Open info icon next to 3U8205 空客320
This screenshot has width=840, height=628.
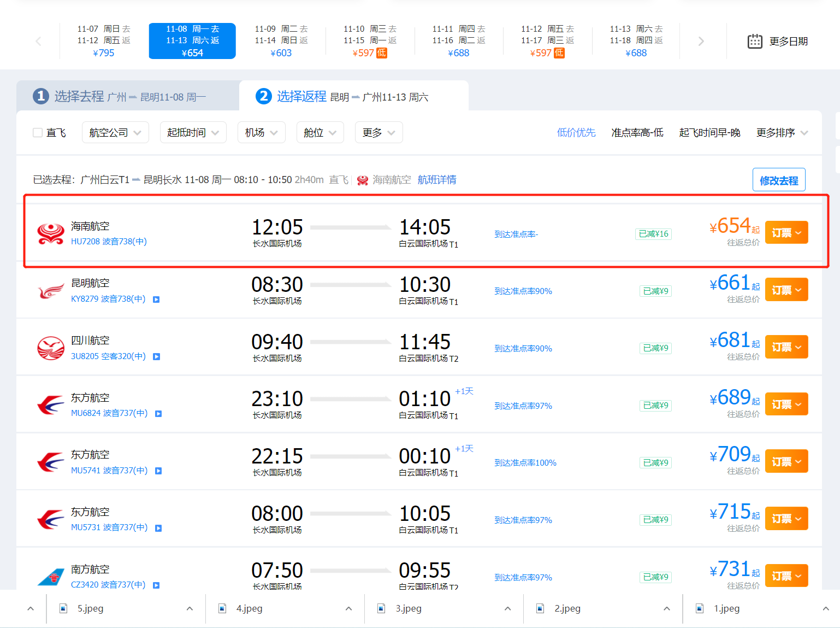(x=156, y=356)
